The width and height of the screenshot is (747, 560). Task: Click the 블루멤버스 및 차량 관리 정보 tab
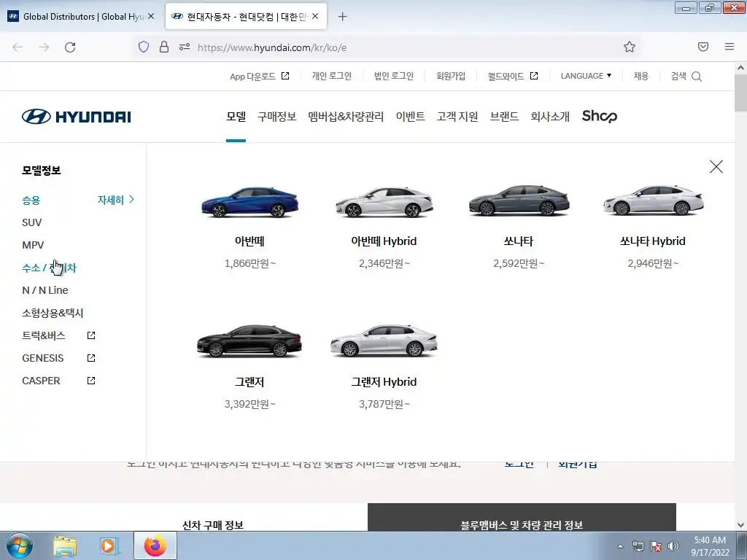[522, 519]
